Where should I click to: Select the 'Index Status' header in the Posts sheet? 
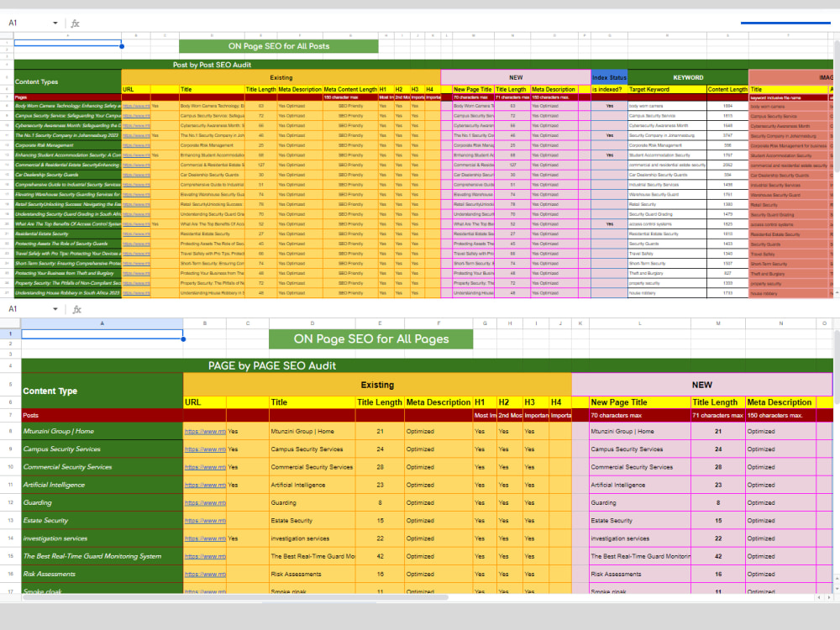point(609,77)
